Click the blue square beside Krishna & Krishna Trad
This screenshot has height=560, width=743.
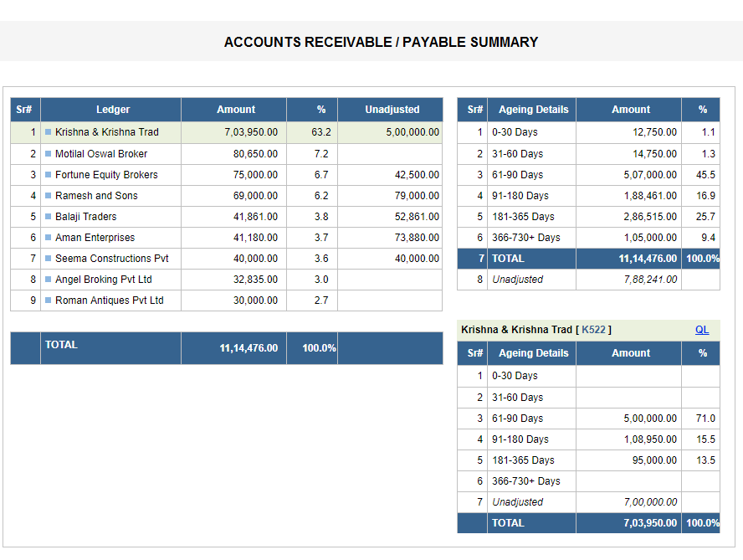pyautogui.click(x=48, y=132)
